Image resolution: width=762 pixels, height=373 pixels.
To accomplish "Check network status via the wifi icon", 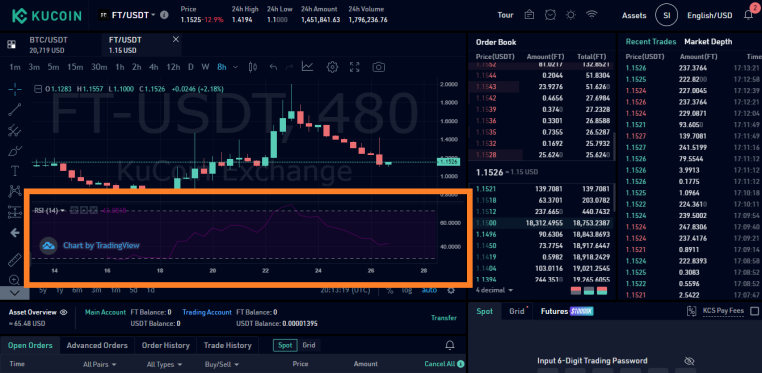I will click(x=591, y=15).
